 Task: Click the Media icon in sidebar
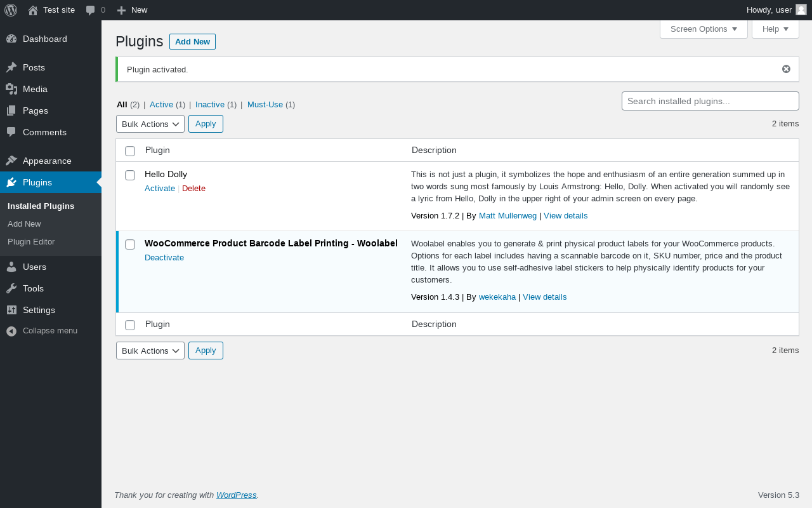click(11, 89)
